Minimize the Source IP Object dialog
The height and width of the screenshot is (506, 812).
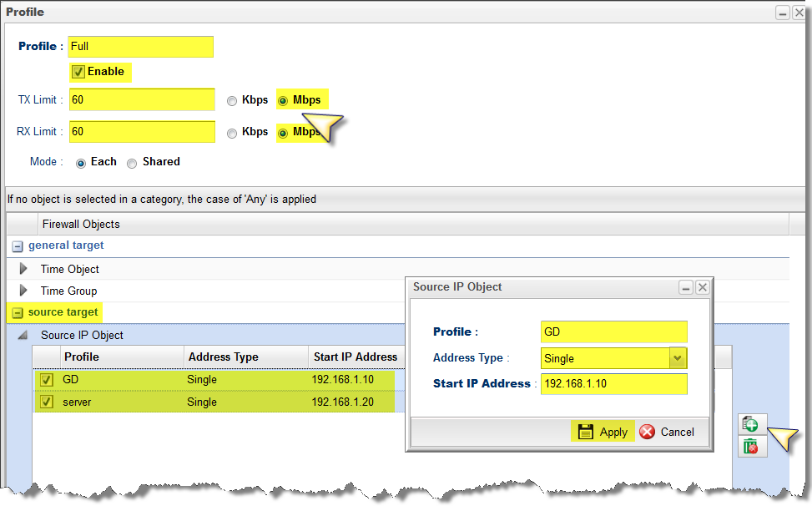[x=687, y=287]
